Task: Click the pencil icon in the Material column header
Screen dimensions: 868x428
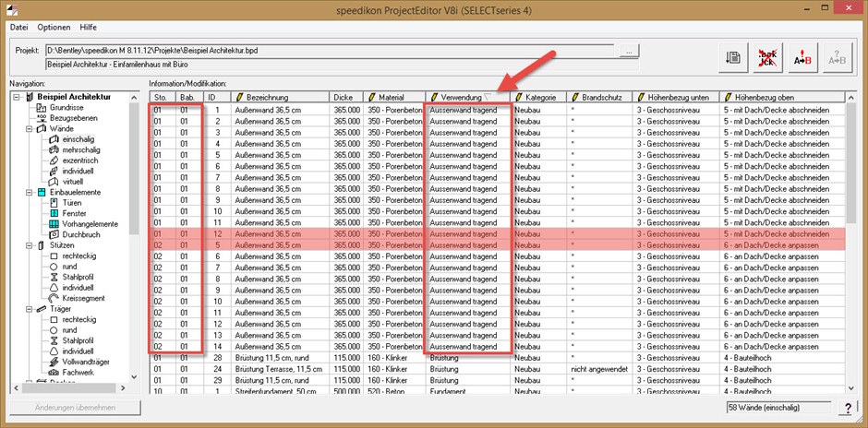Action: coord(372,98)
